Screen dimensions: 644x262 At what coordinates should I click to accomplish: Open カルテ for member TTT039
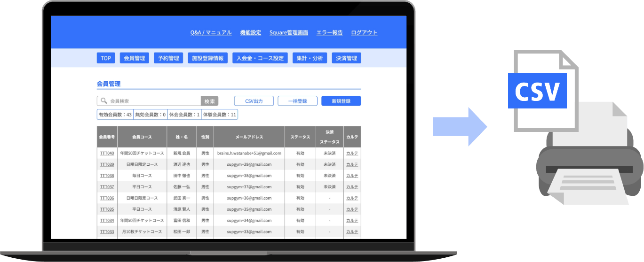(352, 164)
